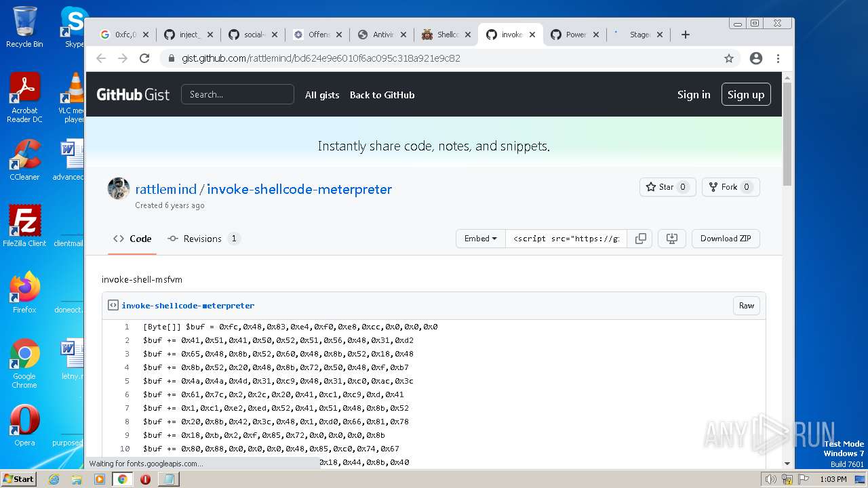Reload the current page

click(144, 58)
